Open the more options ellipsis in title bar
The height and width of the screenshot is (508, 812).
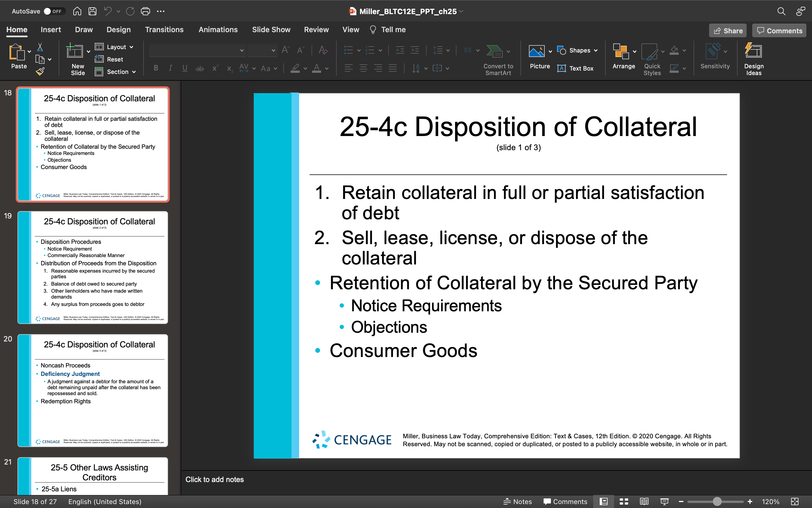pos(161,11)
